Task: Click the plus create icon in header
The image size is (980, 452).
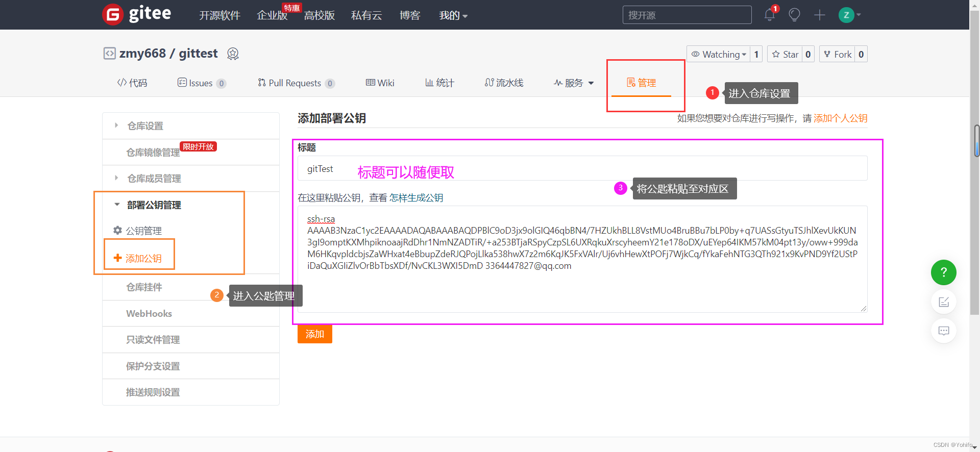Action: click(819, 15)
